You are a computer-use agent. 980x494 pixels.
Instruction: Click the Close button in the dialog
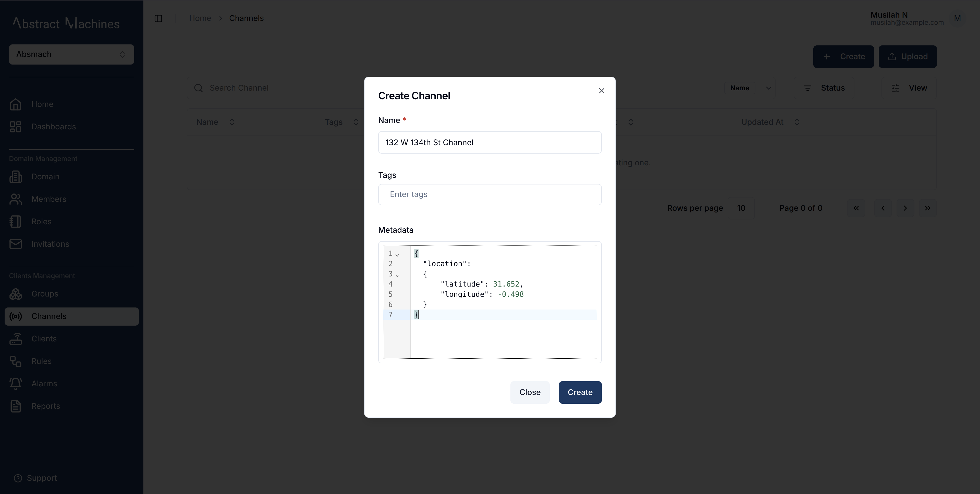tap(530, 392)
